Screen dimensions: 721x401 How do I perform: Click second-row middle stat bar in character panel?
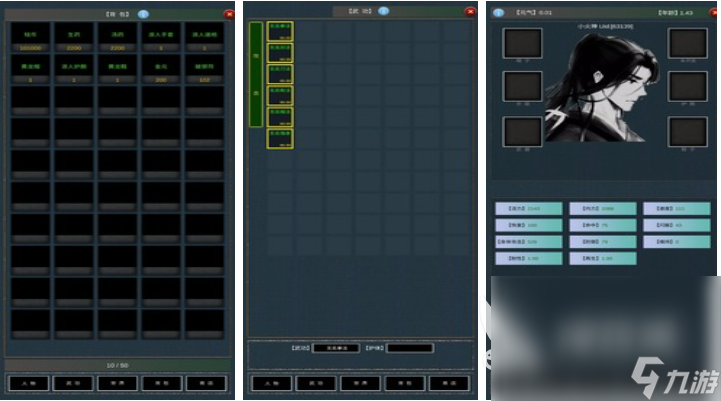click(x=603, y=225)
